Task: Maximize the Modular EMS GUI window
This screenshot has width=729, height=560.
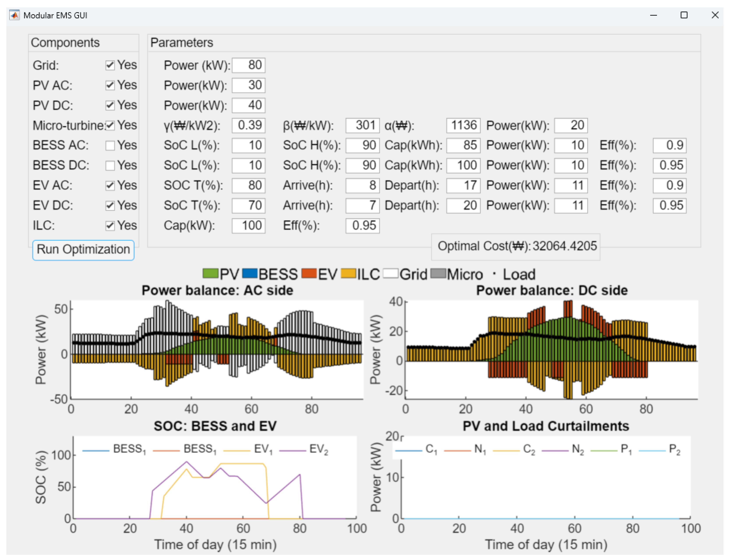Action: (684, 15)
